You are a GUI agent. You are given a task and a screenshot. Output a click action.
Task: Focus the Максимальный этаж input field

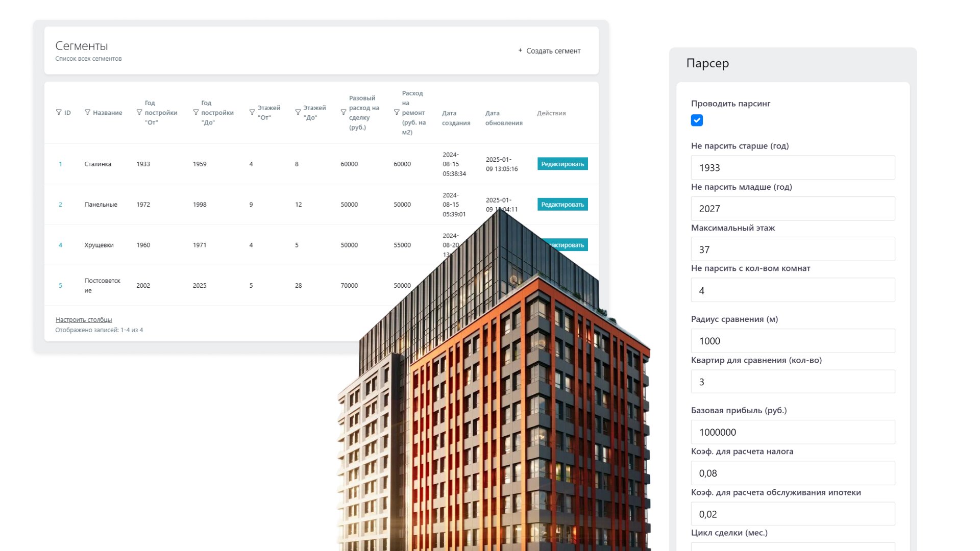coord(793,249)
